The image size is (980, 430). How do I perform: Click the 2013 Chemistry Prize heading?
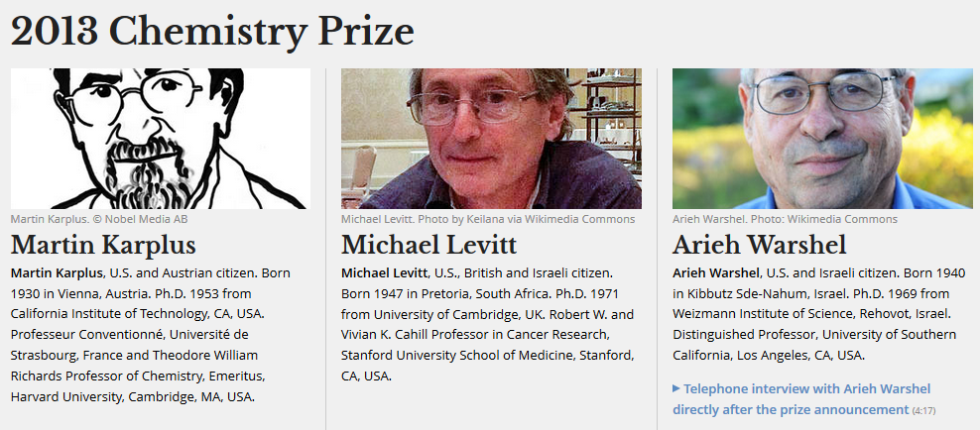click(211, 32)
